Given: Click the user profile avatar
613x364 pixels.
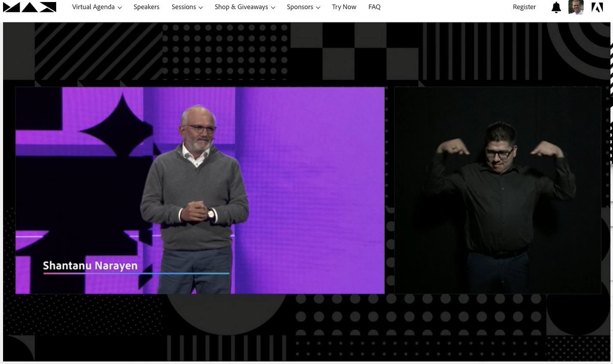Looking at the screenshot, I should click(576, 7).
